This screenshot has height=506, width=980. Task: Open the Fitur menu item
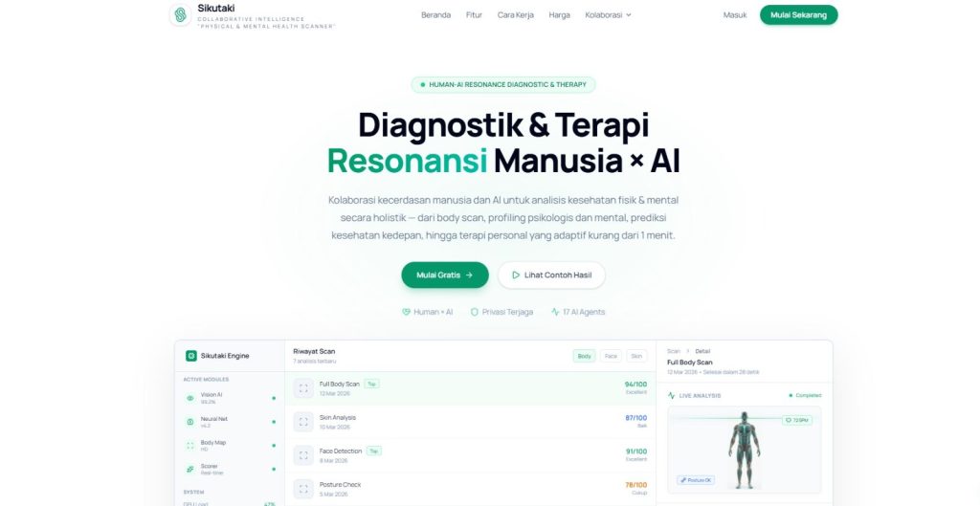click(x=474, y=15)
